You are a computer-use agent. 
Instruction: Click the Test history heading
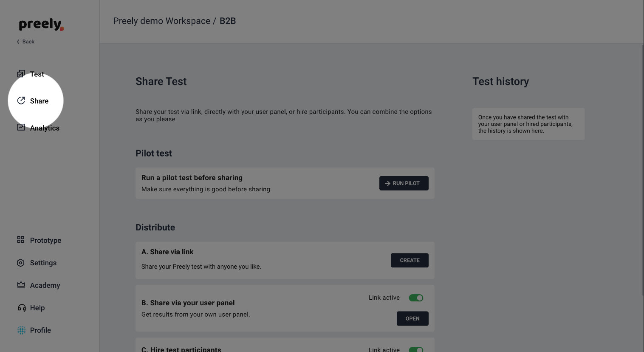[501, 81]
